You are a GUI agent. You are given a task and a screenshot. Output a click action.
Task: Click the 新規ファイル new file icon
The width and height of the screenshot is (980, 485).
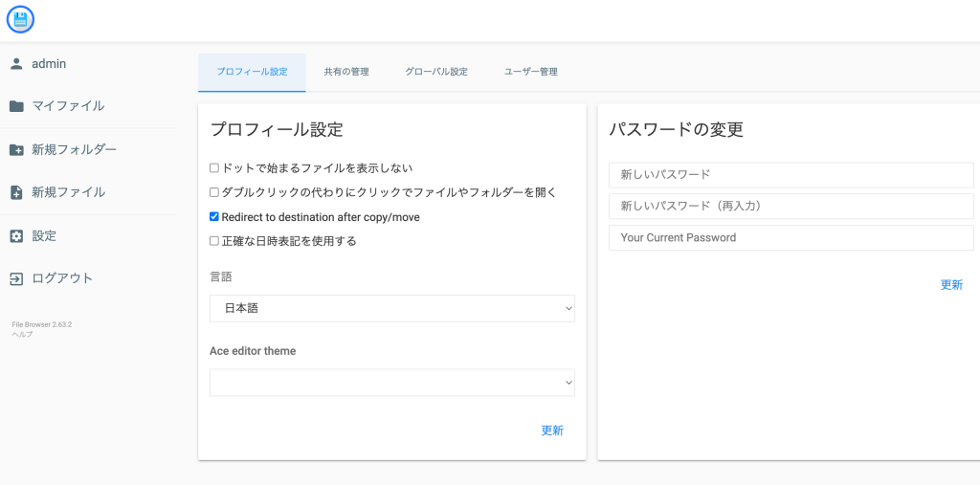point(16,192)
